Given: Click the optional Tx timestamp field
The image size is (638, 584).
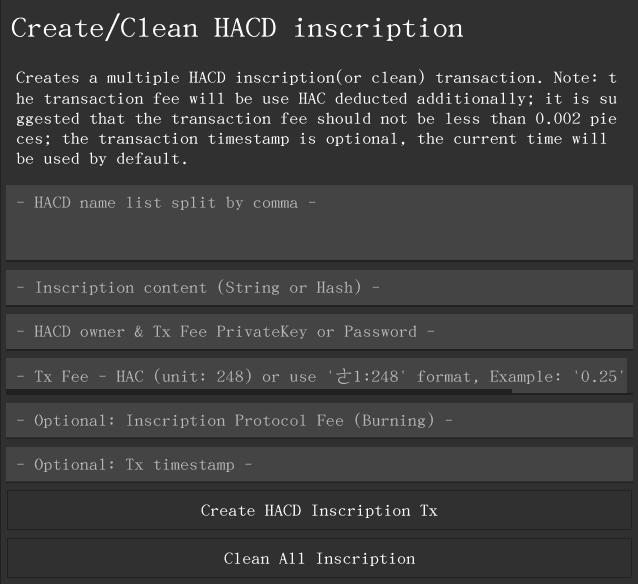Looking at the screenshot, I should point(319,465).
